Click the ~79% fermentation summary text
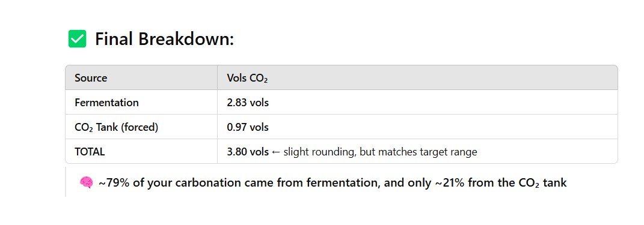Image resolution: width=644 pixels, height=225 pixels. tap(239, 182)
